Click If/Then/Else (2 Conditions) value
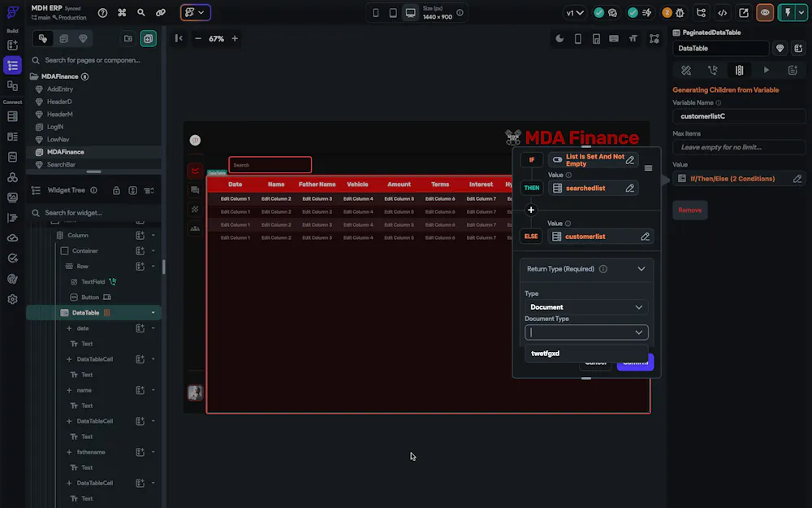The image size is (812, 508). [x=732, y=179]
